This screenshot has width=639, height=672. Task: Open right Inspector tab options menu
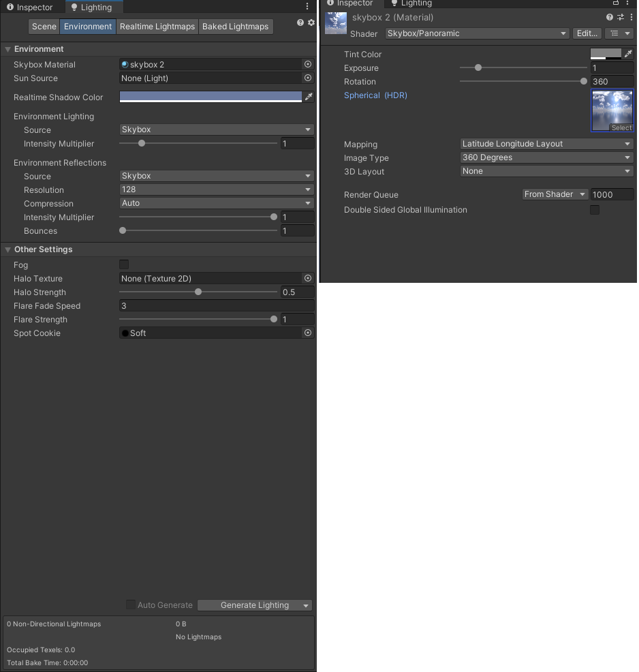pyautogui.click(x=627, y=3)
